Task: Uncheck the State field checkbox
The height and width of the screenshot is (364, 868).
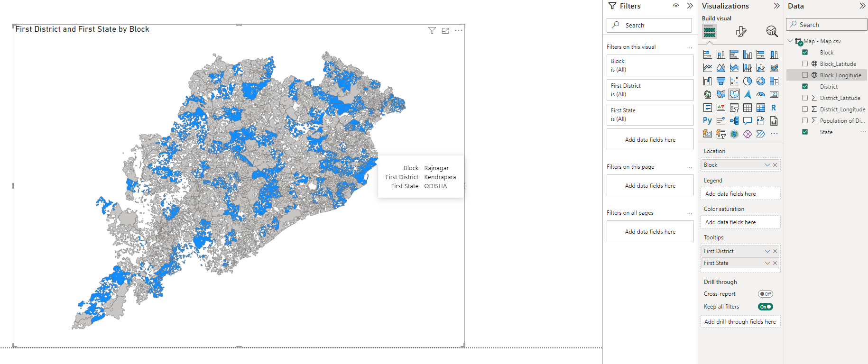Action: (x=805, y=132)
